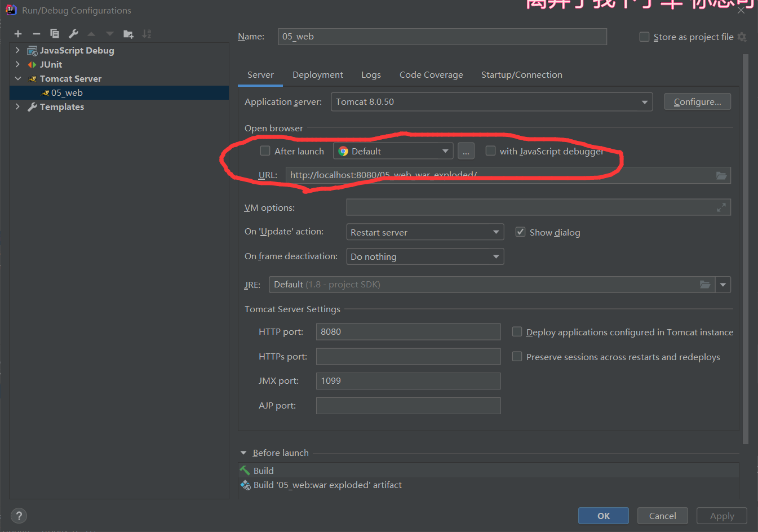Collapse the Before launch section
The height and width of the screenshot is (532, 758).
(243, 453)
